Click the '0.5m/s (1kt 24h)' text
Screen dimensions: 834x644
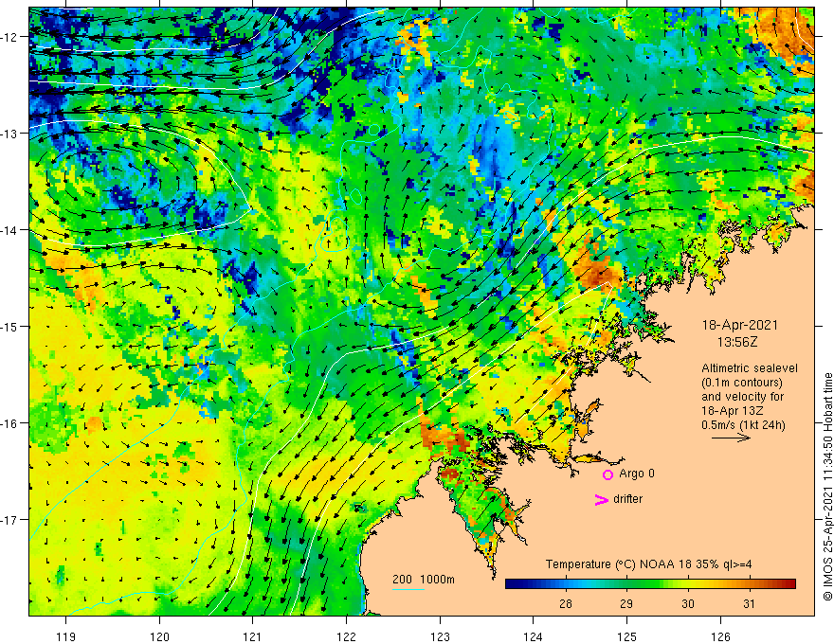pyautogui.click(x=743, y=425)
